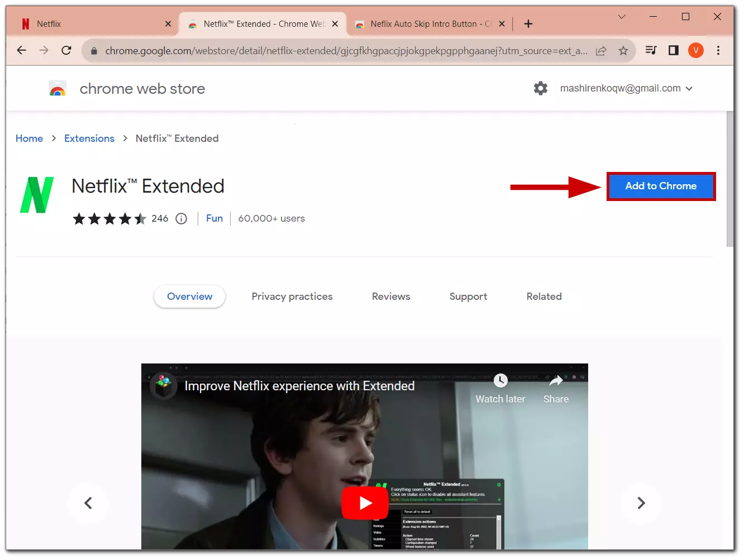Image resolution: width=744 pixels, height=560 pixels.
Task: Click the star rating for the extension
Action: click(109, 219)
